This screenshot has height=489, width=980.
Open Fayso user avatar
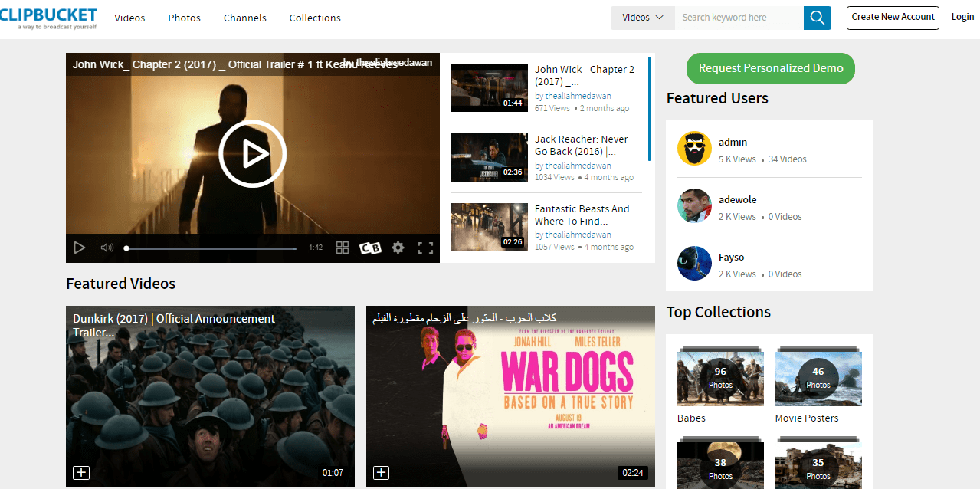694,263
